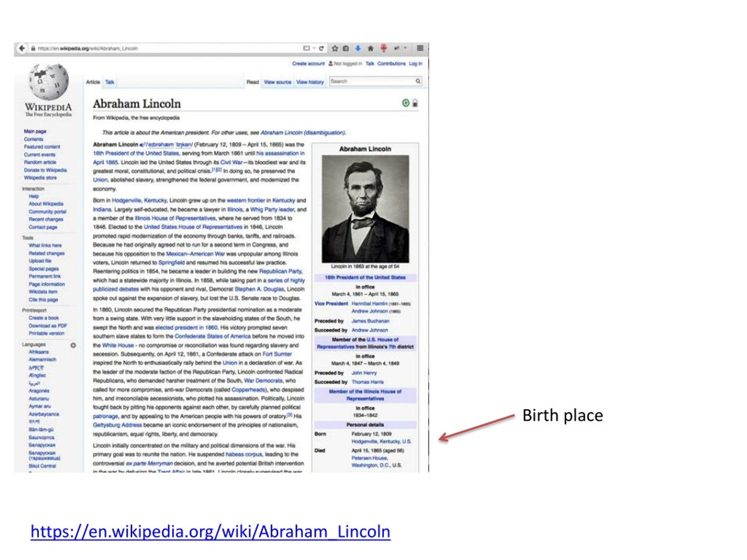Click the magnifier icon in the Wikipedia search box
This screenshot has height=560, width=747.
418,81
